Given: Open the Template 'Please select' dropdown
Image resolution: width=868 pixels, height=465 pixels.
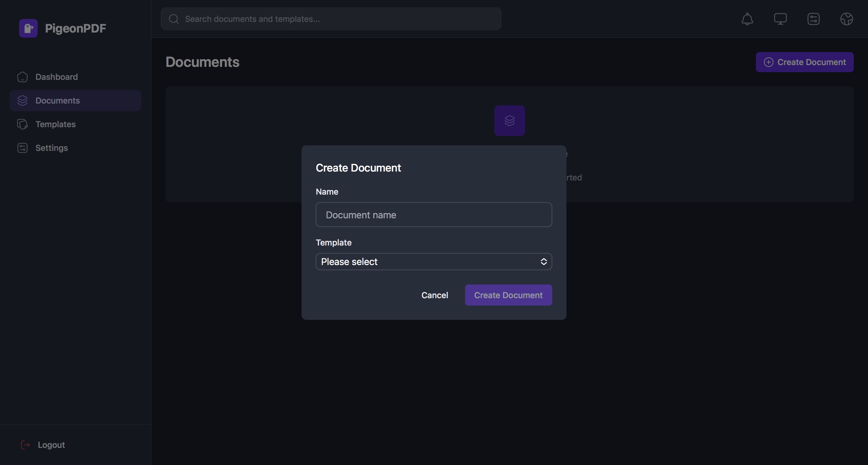Looking at the screenshot, I should pyautogui.click(x=434, y=262).
